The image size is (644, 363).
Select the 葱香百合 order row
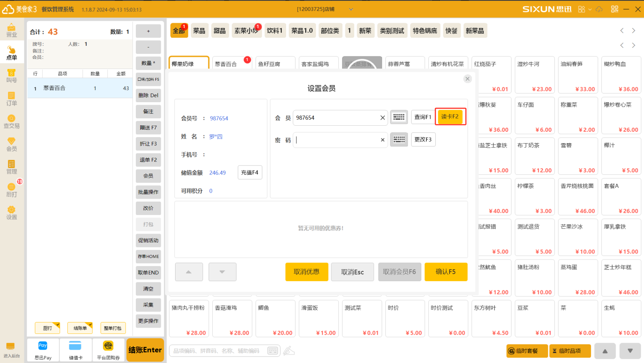pyautogui.click(x=80, y=88)
